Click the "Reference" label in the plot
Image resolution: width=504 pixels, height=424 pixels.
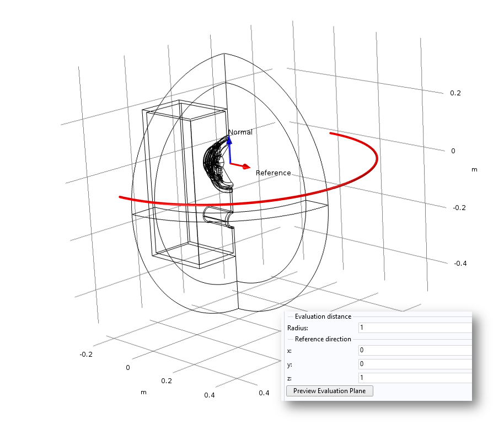tap(273, 173)
